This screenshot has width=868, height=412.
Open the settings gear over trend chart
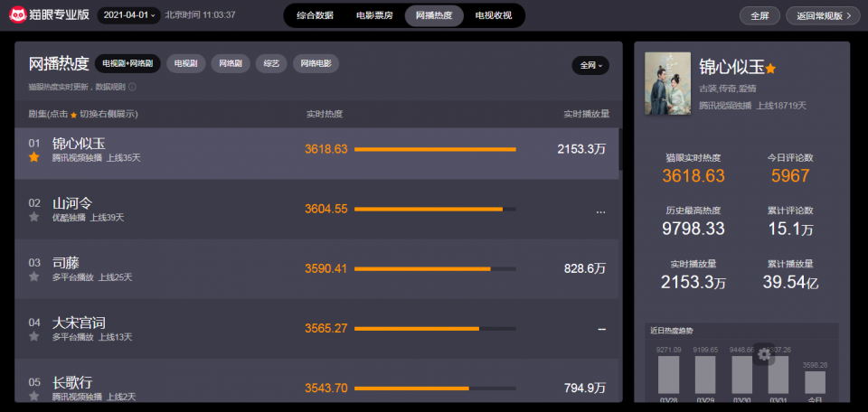[764, 354]
